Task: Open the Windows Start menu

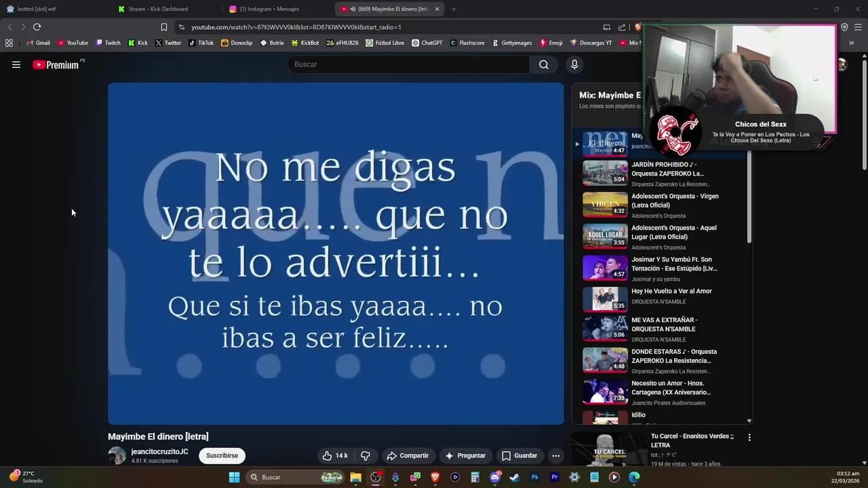Action: click(x=234, y=477)
